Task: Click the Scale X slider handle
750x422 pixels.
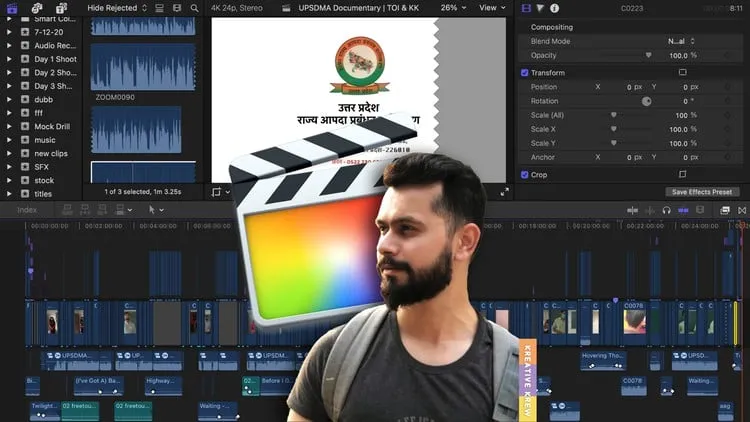Action: 613,129
